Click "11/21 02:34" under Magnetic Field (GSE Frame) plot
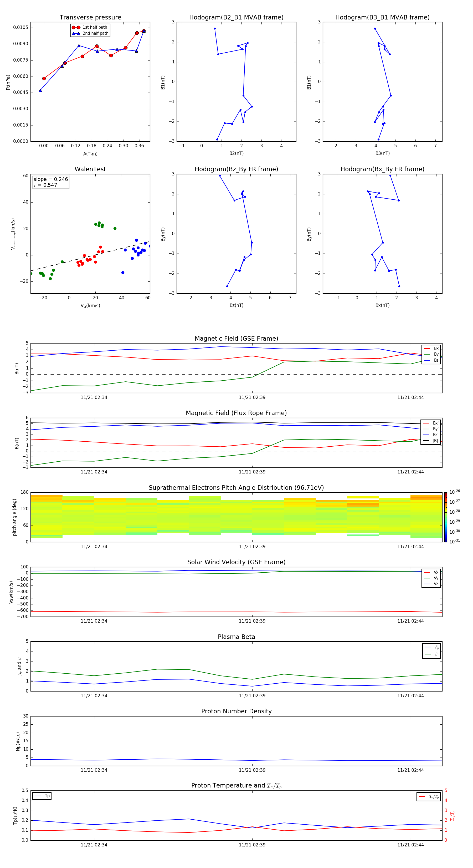 (94, 398)
